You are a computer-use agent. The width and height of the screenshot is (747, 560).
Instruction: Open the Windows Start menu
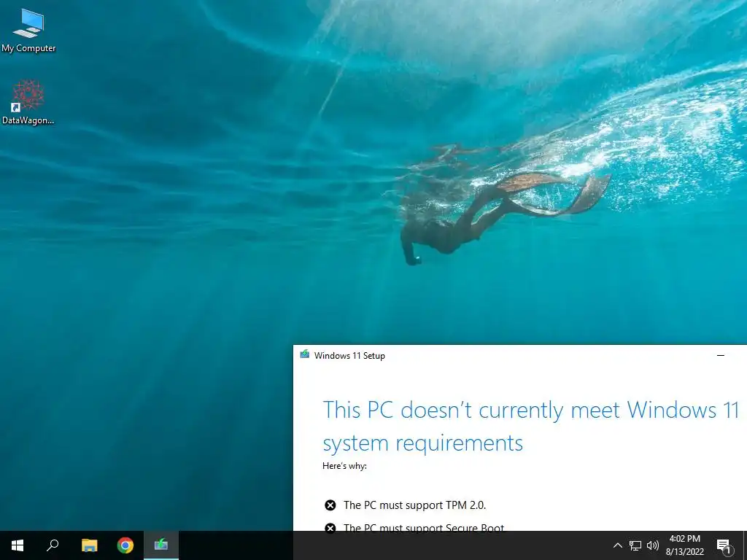click(x=18, y=545)
